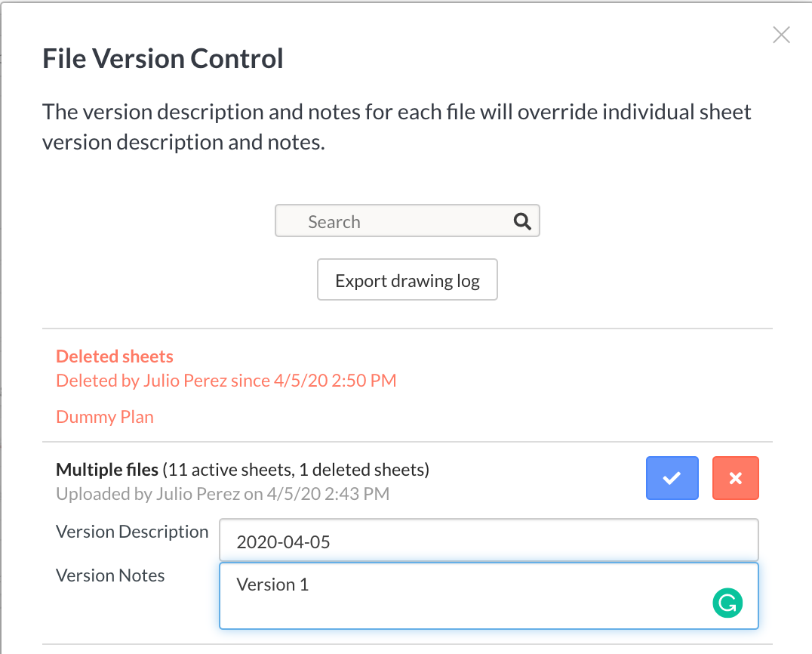812x654 pixels.
Task: Open the green Grammarly icon in Version Notes
Action: pyautogui.click(x=727, y=603)
